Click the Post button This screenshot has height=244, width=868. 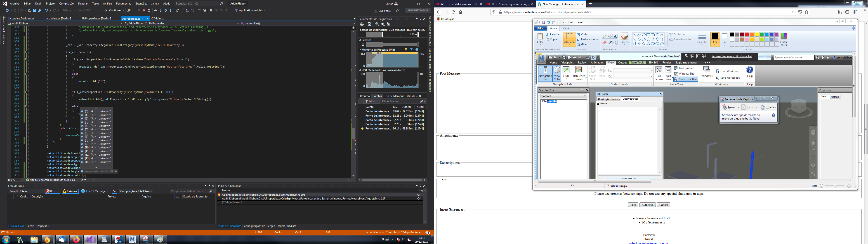(633, 205)
